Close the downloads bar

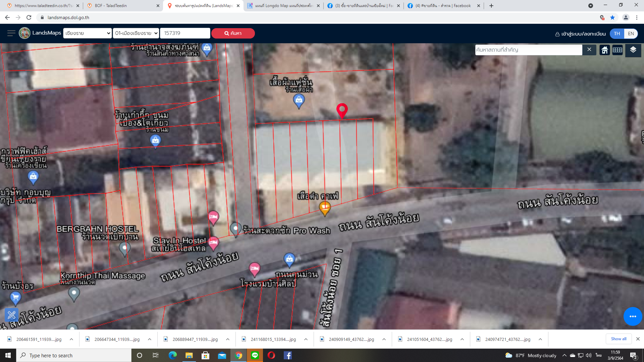(638, 339)
